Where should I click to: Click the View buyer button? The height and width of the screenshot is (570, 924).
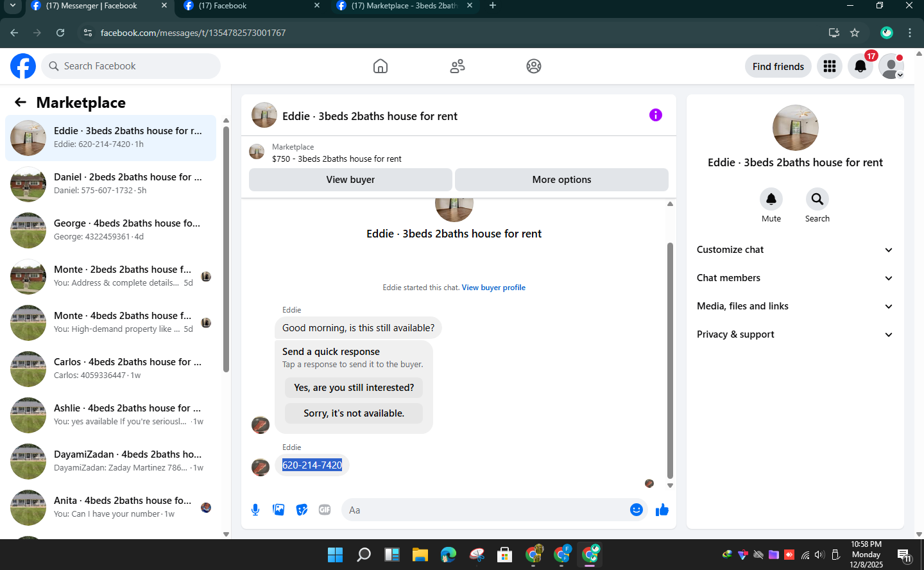coord(350,180)
